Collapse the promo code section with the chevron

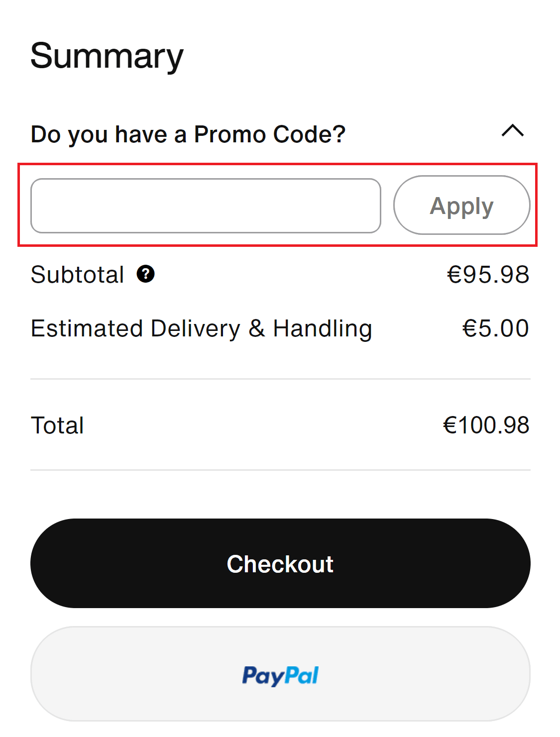tap(513, 131)
